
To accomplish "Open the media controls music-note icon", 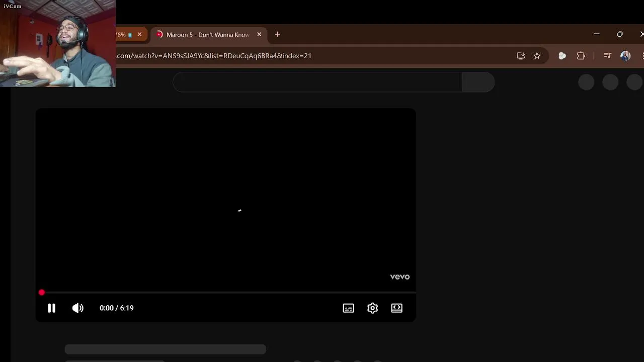I will tap(607, 56).
